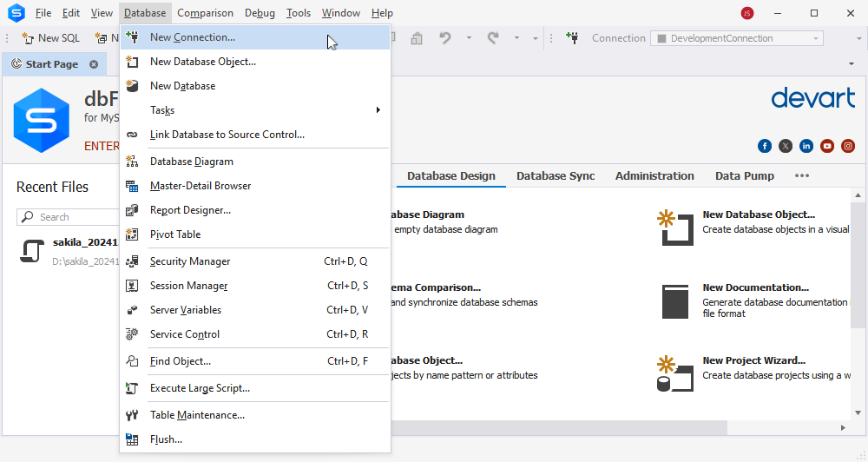Click the Redo toolbar arrow icon
Viewport: 868px width, 462px height.
click(493, 37)
